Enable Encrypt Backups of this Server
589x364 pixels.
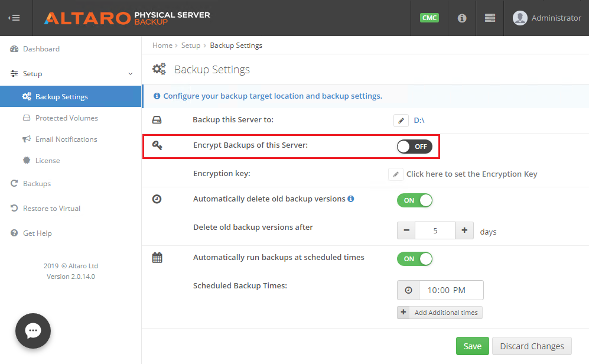[415, 147]
